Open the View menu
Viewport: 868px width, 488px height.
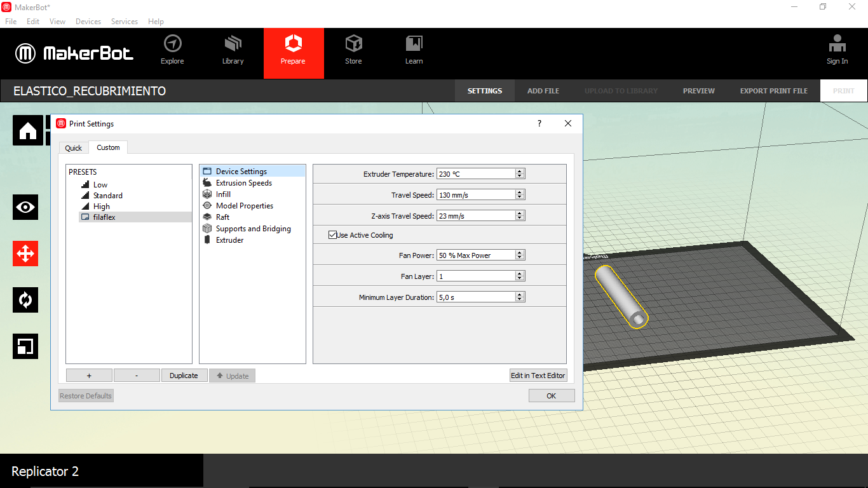58,21
